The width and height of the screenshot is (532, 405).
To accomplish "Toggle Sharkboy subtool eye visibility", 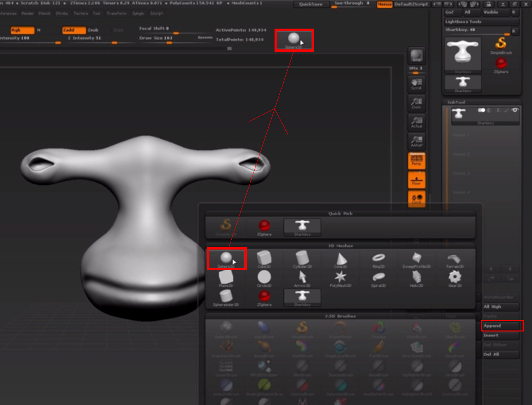I will pos(515,110).
